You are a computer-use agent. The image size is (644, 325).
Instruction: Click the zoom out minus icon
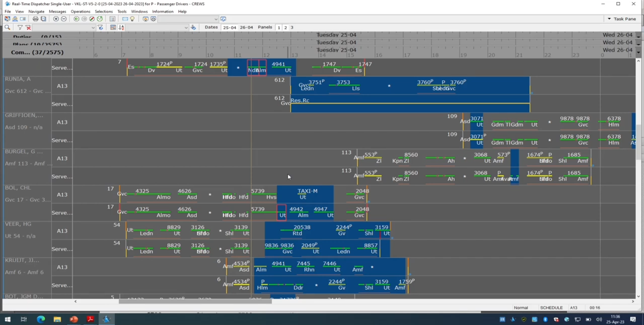click(x=64, y=19)
